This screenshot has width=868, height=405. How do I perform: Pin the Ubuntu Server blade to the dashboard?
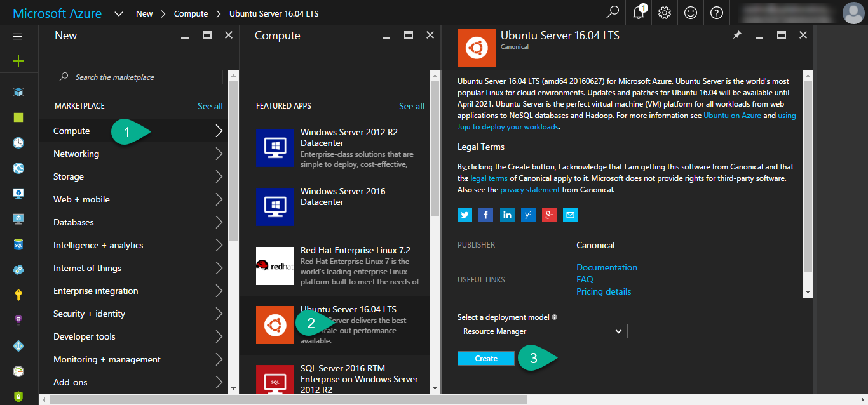tap(737, 36)
